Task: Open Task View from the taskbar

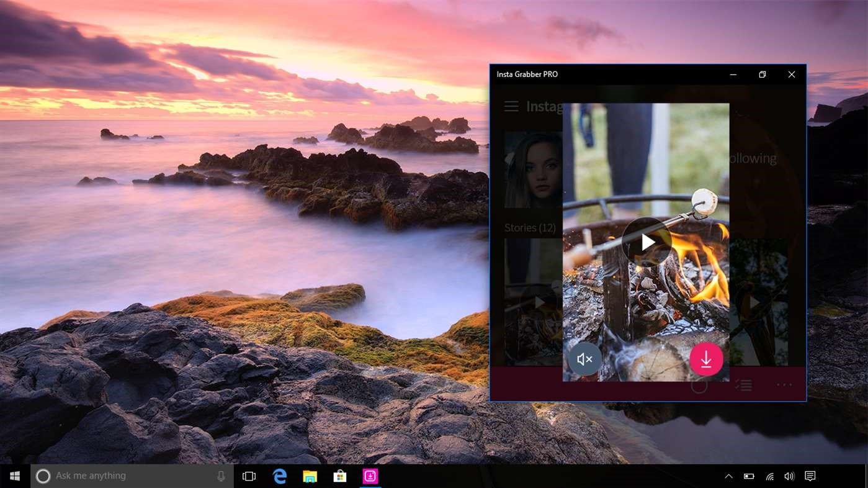Action: 249,476
